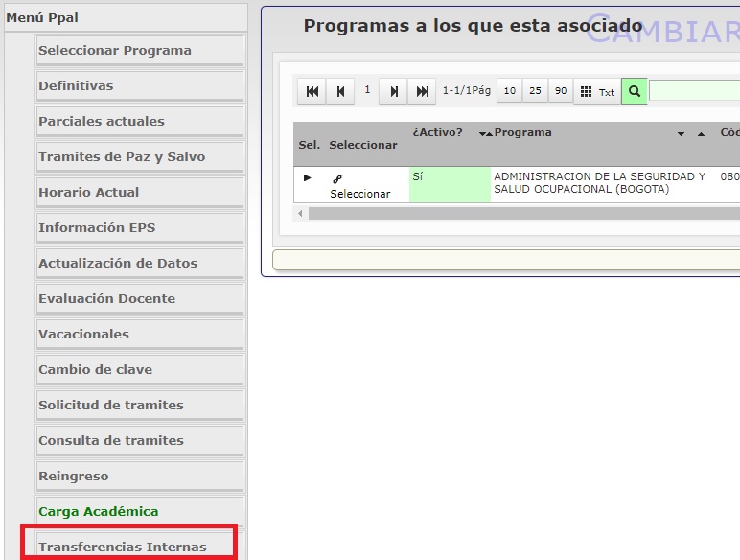Click the horizontal scrollbar under the table
Viewport: 740px width, 560px height.
tap(518, 214)
